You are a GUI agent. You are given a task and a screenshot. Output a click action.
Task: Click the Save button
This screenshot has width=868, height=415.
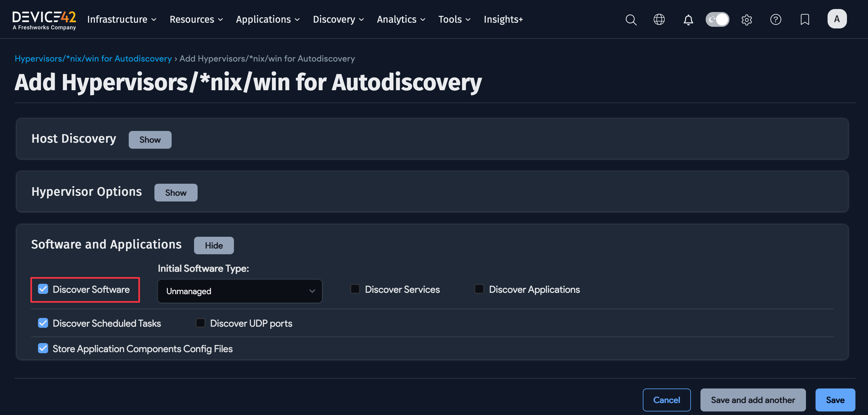[x=835, y=400]
